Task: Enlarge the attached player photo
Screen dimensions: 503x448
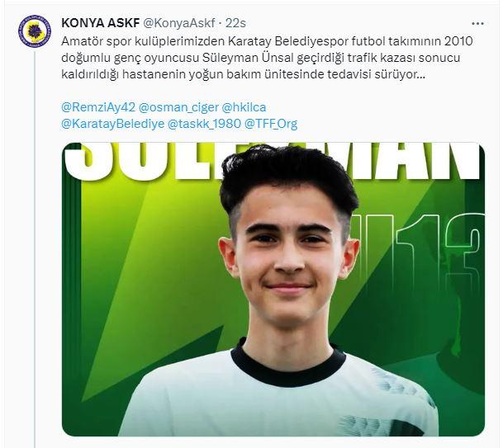Action: click(x=273, y=290)
